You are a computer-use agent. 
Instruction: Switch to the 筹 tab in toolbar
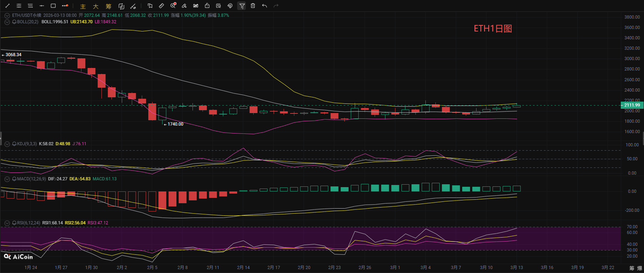(x=109, y=6)
